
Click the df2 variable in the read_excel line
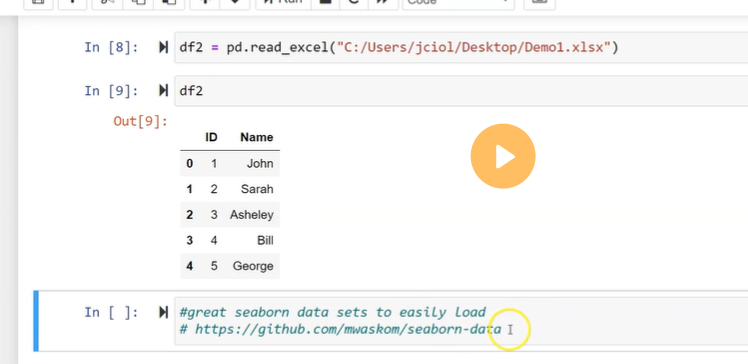tap(191, 47)
